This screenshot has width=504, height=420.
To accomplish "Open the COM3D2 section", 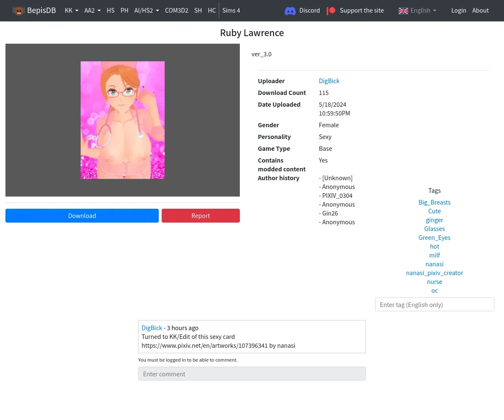I will 176,10.
